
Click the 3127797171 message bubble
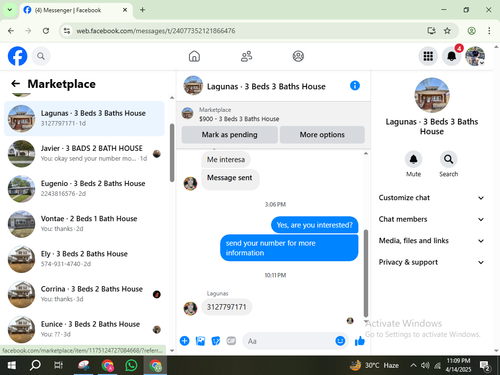point(226,307)
